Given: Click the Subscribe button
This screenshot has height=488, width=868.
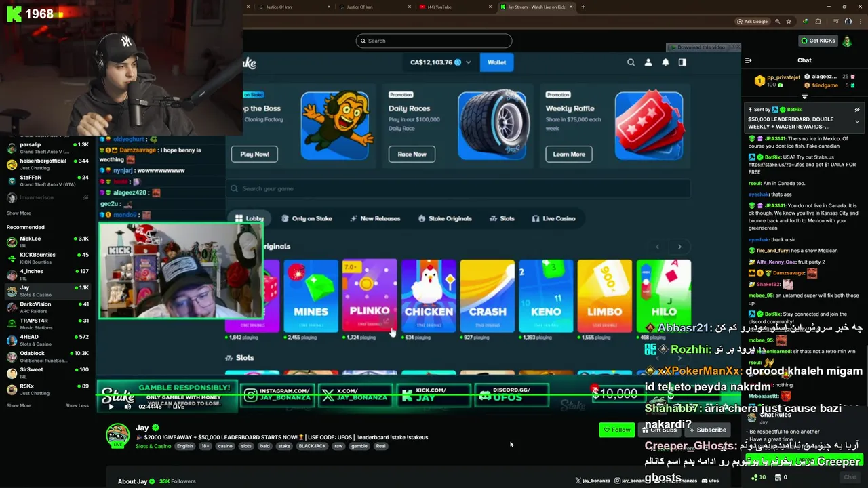Looking at the screenshot, I should (x=706, y=430).
